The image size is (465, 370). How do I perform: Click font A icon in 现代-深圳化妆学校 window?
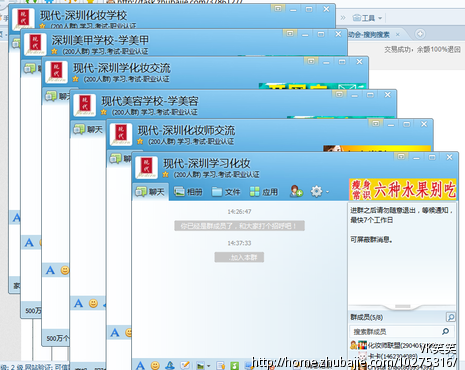16,218
